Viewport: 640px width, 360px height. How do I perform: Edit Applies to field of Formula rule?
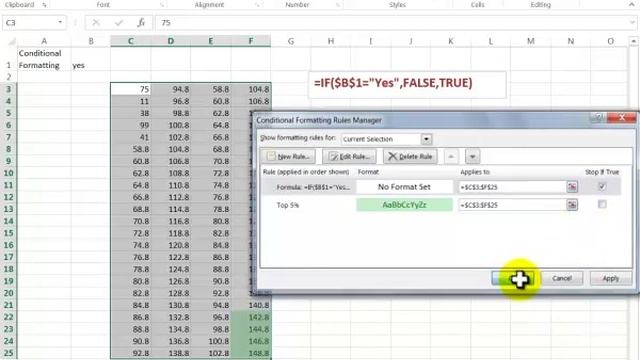click(512, 187)
